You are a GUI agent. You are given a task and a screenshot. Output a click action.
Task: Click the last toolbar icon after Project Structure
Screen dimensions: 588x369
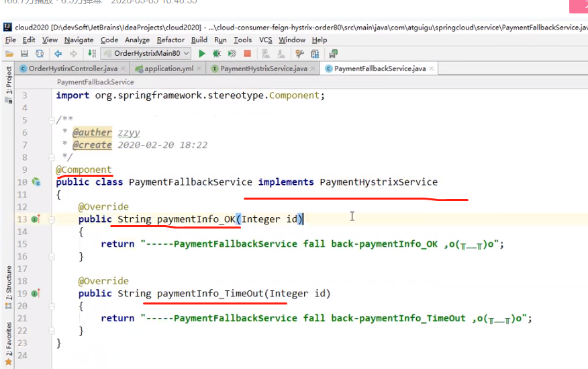[x=334, y=54]
